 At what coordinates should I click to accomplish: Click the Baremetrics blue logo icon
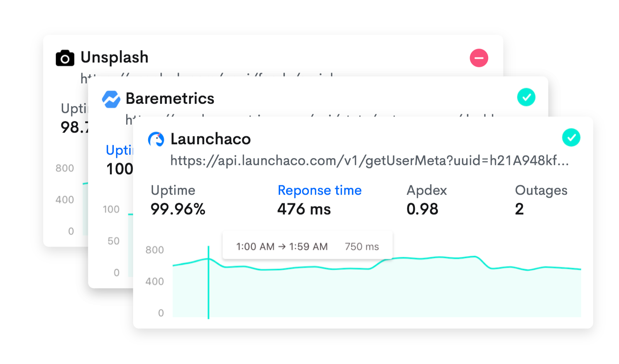point(111,99)
